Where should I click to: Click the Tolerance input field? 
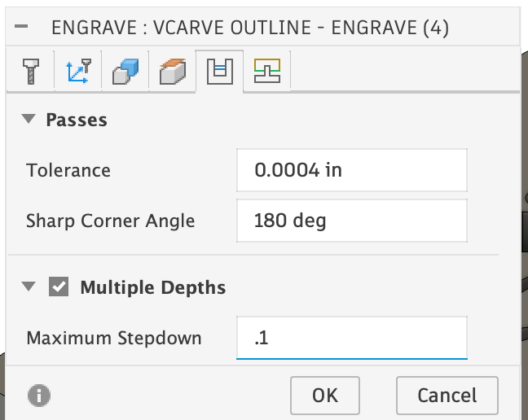coord(352,170)
